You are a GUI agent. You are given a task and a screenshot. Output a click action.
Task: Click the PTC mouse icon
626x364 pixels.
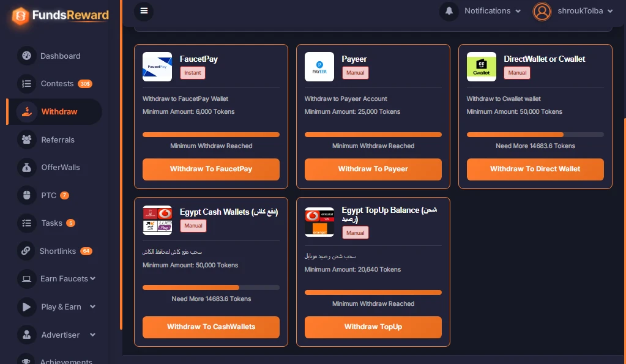27,195
